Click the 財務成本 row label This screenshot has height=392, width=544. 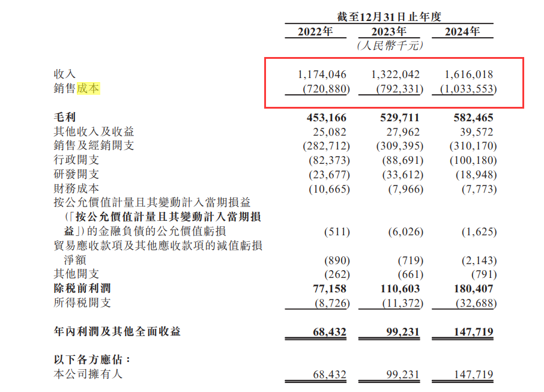coord(76,189)
